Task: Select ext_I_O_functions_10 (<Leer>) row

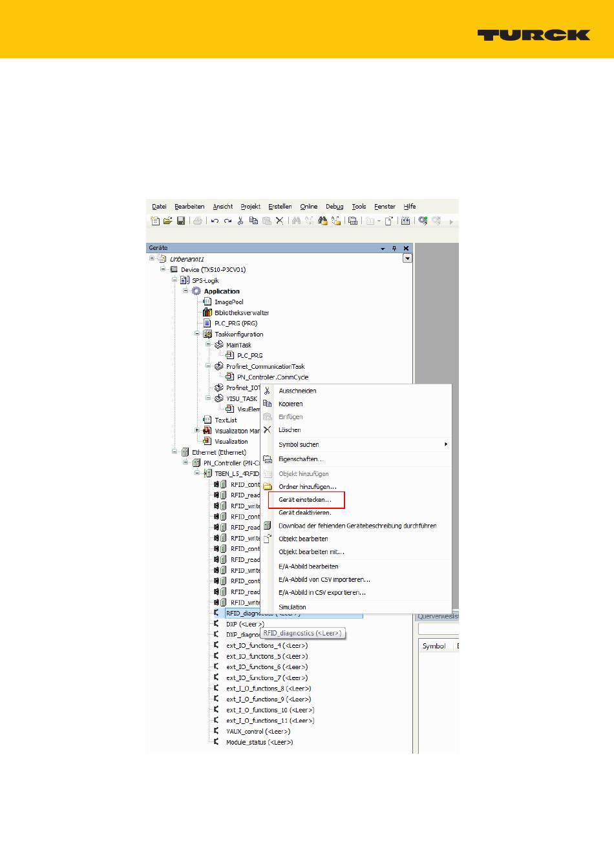Action: [x=270, y=710]
